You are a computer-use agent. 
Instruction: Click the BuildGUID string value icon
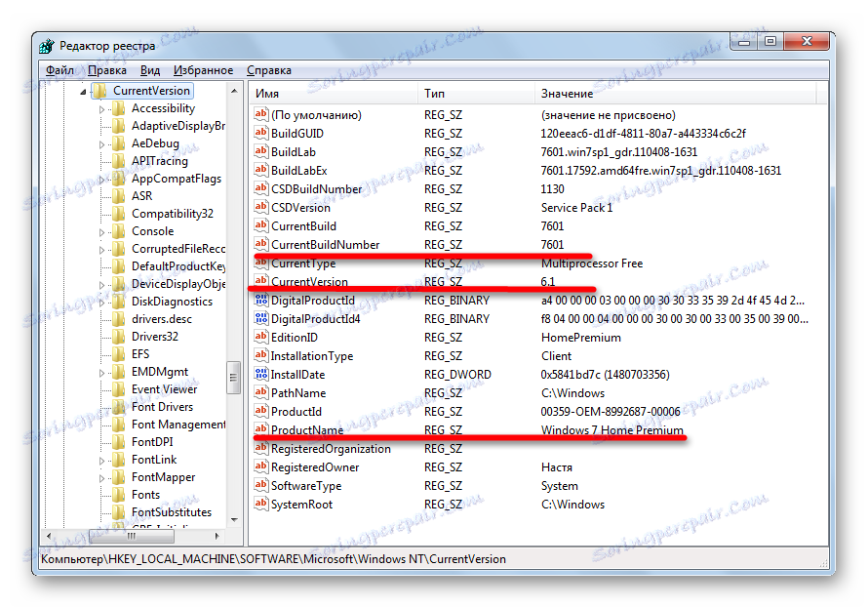click(x=260, y=133)
